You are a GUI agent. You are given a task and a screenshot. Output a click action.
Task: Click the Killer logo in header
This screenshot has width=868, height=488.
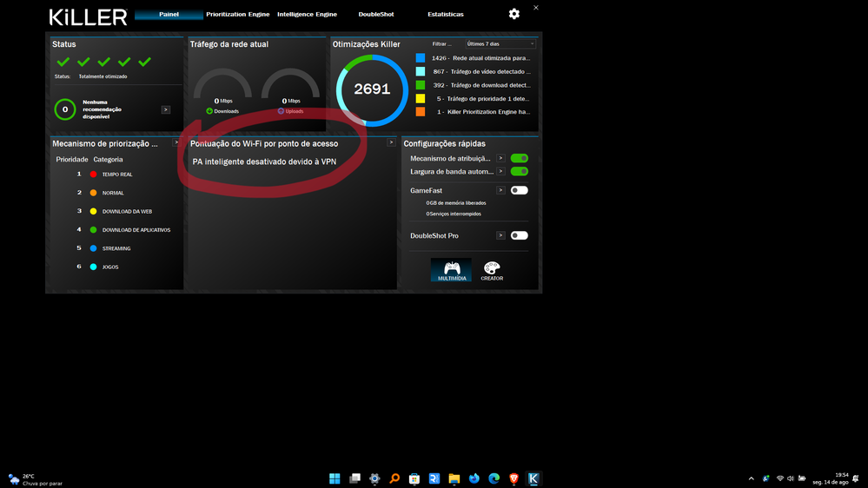tap(89, 17)
